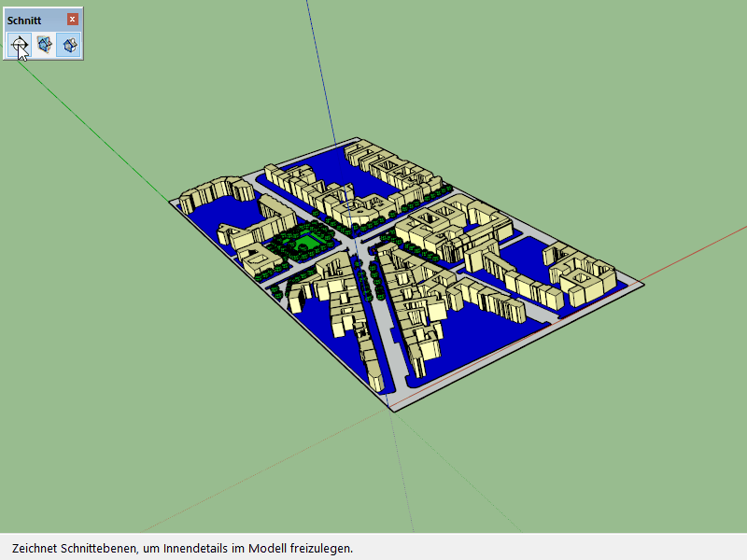Click empty green background in the lower right

pos(607,448)
